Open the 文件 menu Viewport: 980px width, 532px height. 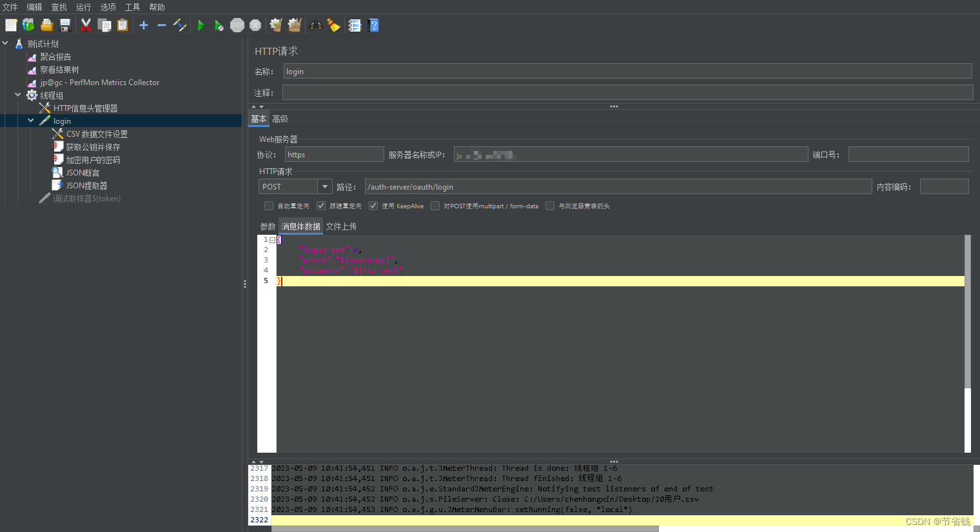[x=10, y=7]
